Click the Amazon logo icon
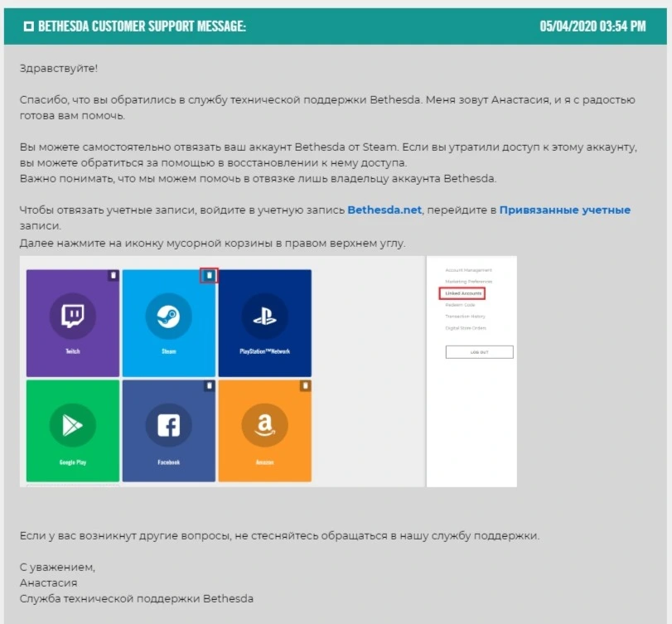Image resolution: width=672 pixels, height=624 pixels. [x=265, y=426]
